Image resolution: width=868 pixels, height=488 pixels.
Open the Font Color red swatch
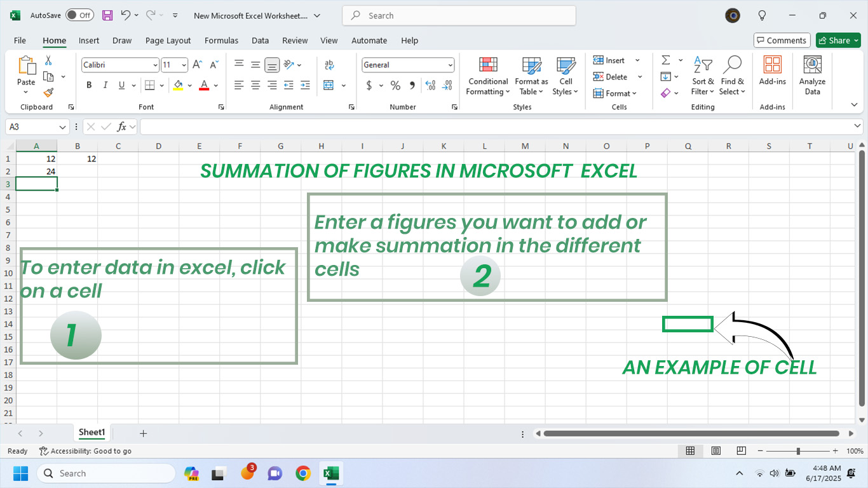click(x=203, y=85)
